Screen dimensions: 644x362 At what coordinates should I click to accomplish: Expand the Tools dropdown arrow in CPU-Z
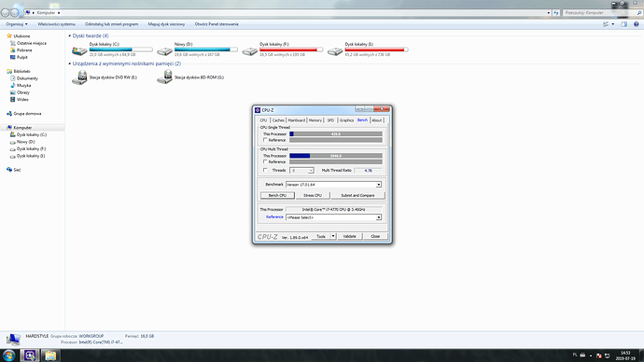333,236
